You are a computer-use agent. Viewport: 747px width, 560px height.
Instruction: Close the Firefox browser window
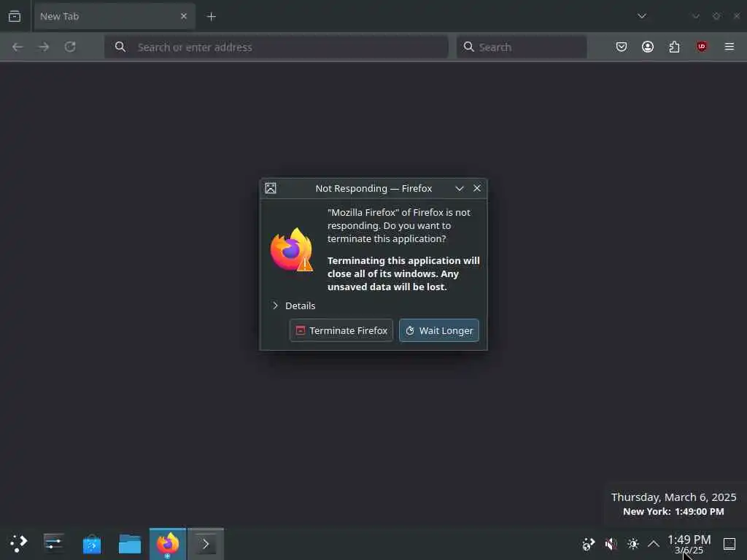point(737,16)
